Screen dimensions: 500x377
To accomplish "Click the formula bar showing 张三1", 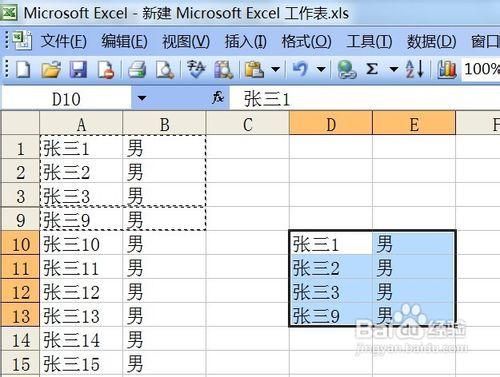I will pos(365,99).
